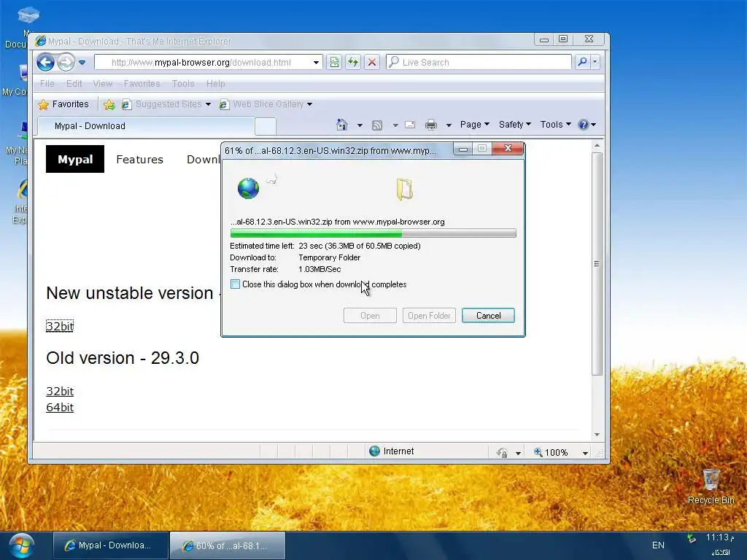Click the Cancel download button
Screen dimensions: 747x560
pyautogui.click(x=488, y=316)
